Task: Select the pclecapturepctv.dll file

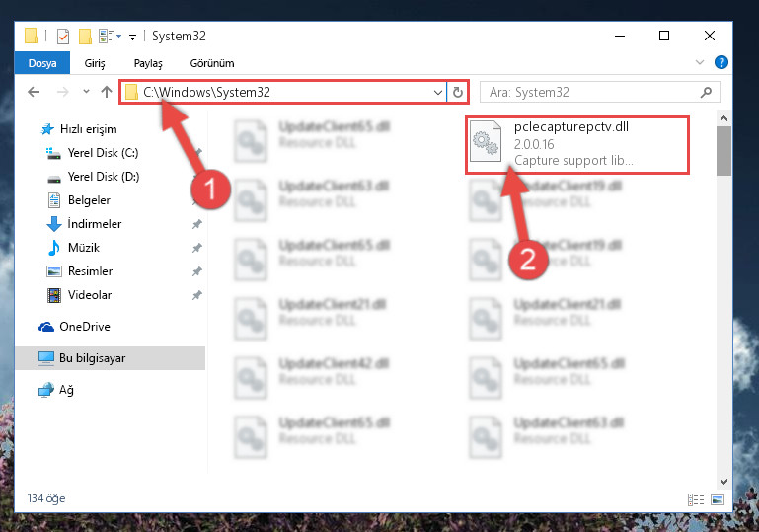Action: coord(577,144)
